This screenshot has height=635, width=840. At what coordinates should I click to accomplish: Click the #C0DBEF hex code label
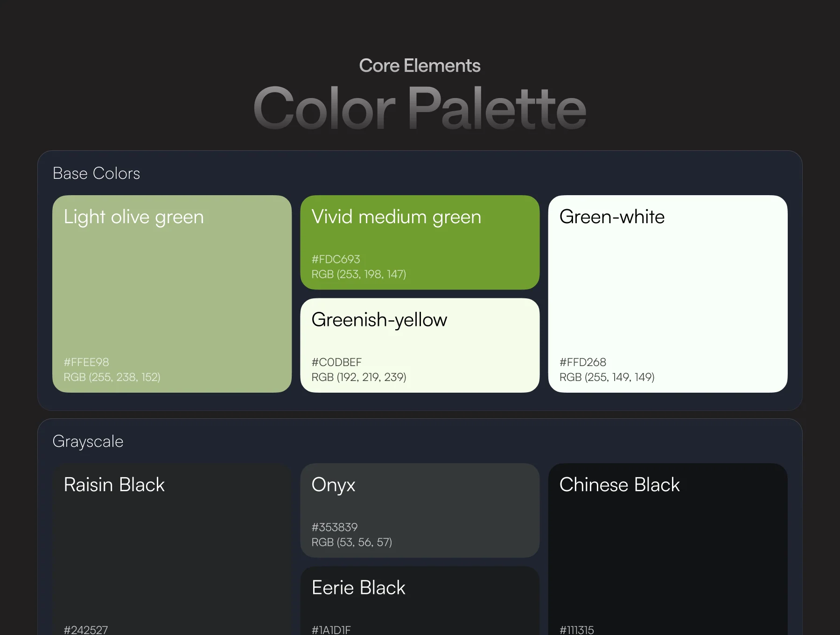pos(336,362)
